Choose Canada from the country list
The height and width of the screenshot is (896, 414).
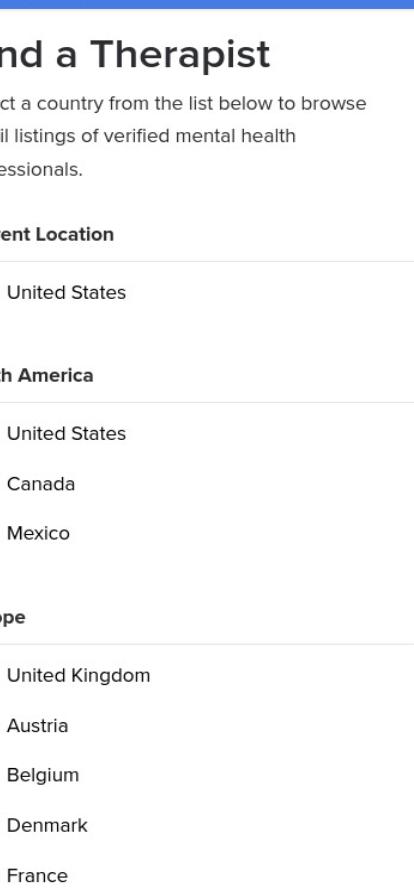coord(41,484)
